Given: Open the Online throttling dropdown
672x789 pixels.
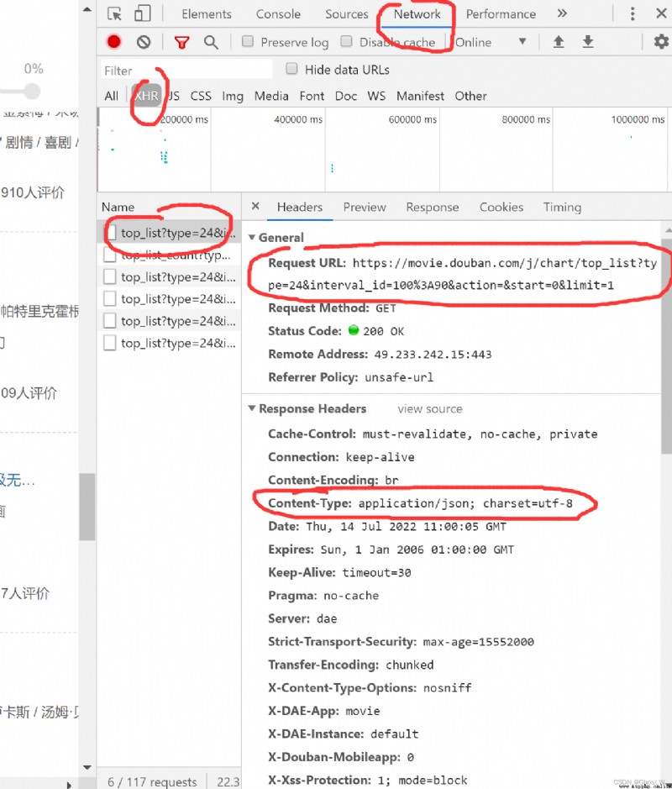Looking at the screenshot, I should point(491,42).
